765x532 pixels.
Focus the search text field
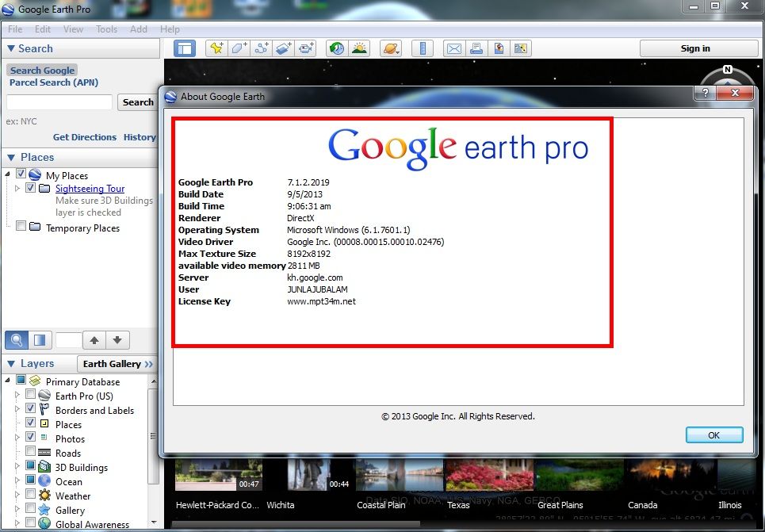tap(59, 102)
